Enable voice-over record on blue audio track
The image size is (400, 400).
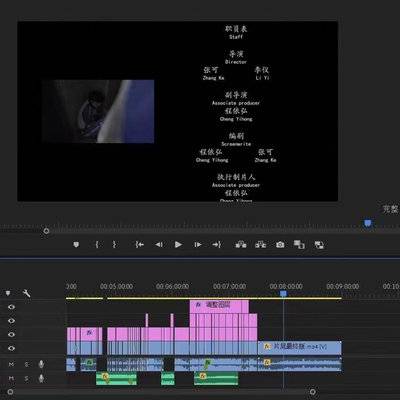click(41, 364)
